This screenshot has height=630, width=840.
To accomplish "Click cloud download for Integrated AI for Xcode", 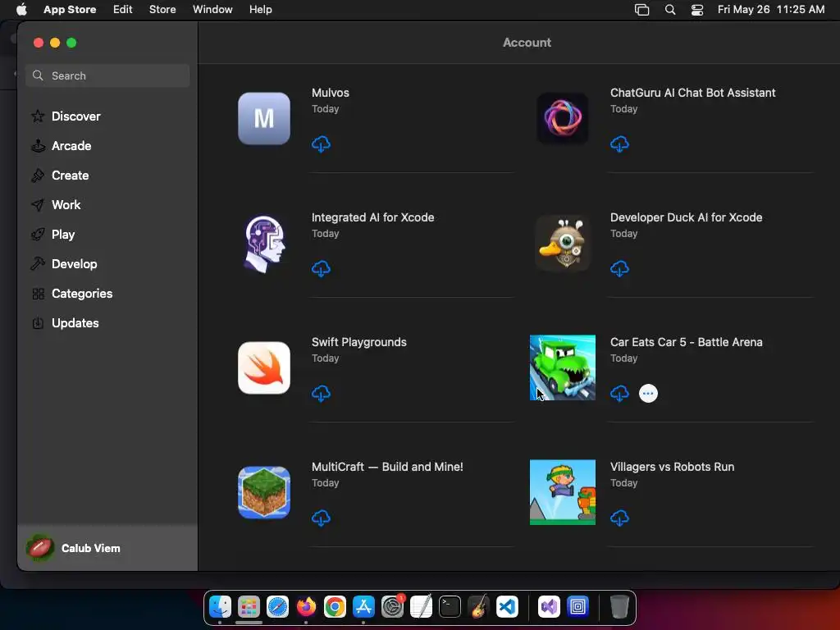I will point(321,269).
